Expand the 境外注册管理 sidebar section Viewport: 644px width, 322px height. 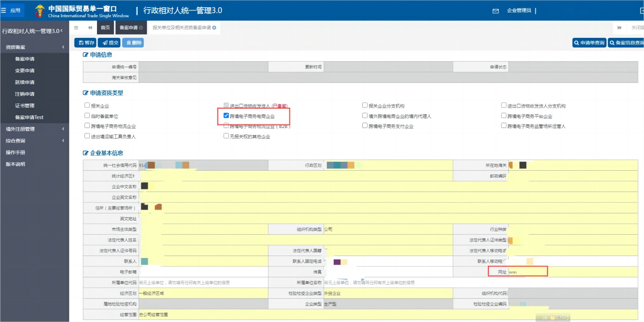pos(35,129)
